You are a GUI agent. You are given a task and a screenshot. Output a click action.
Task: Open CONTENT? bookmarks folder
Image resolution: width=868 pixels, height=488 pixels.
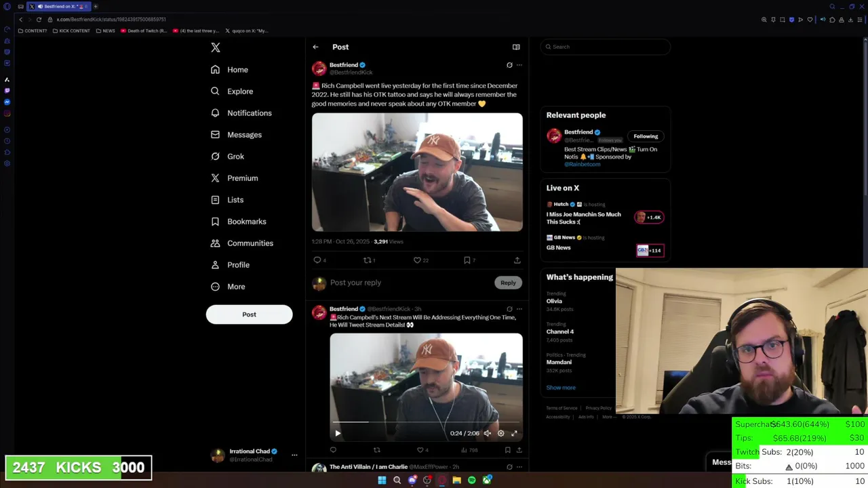33,30
